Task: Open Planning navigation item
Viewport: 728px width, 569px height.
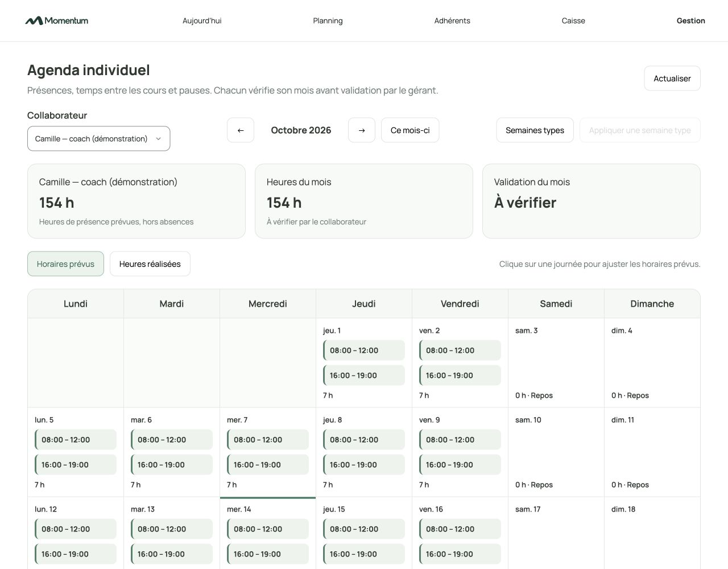Action: click(328, 20)
